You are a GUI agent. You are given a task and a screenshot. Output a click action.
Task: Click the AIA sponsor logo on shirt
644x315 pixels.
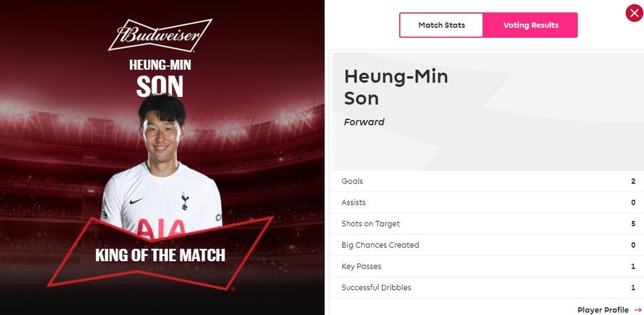click(160, 228)
